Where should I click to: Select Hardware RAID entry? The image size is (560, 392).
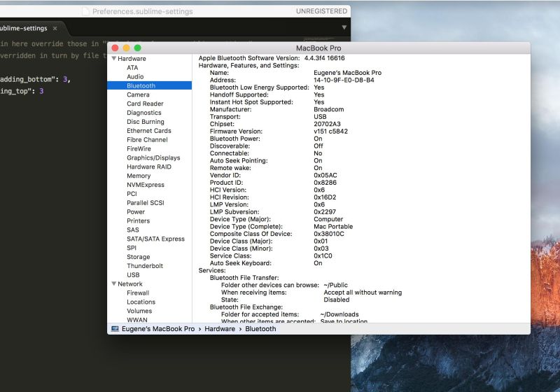pos(149,167)
